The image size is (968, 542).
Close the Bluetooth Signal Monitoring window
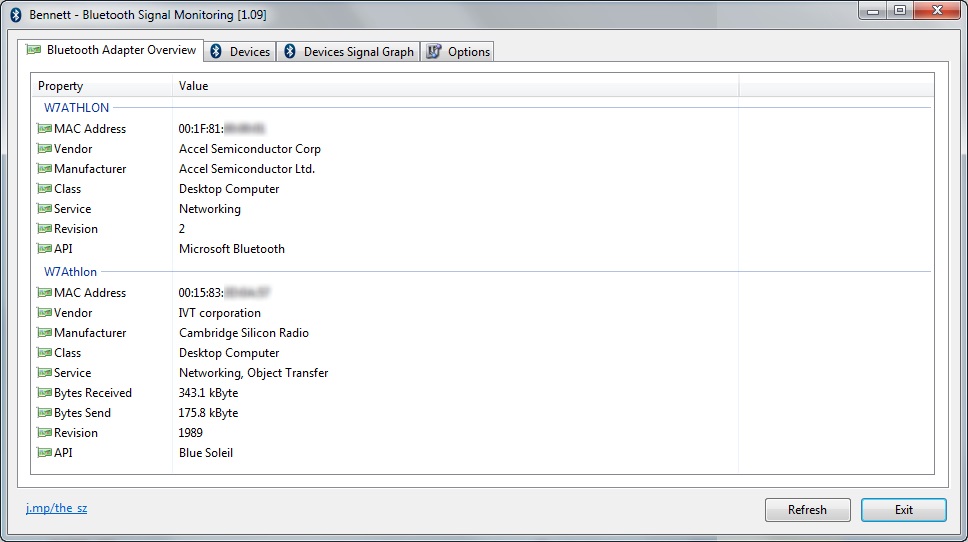pyautogui.click(x=938, y=10)
